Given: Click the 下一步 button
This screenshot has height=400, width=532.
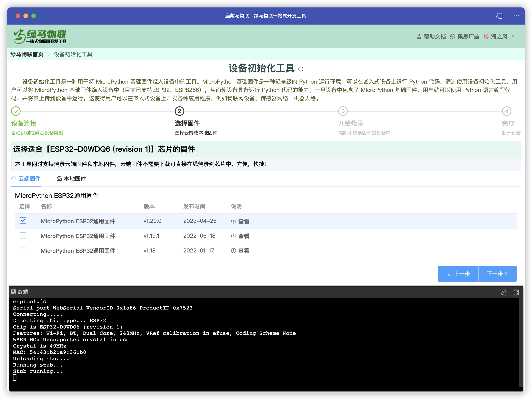Looking at the screenshot, I should [x=497, y=274].
